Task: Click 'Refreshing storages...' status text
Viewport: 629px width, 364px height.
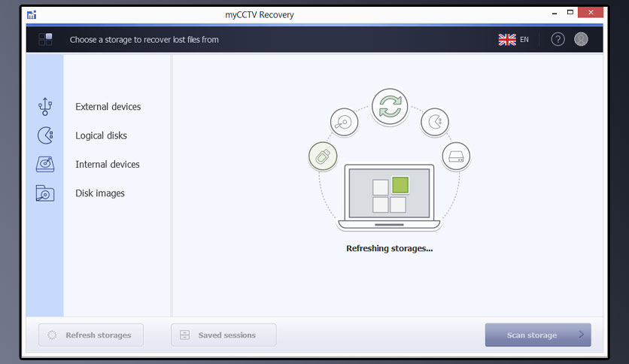Action: click(390, 248)
